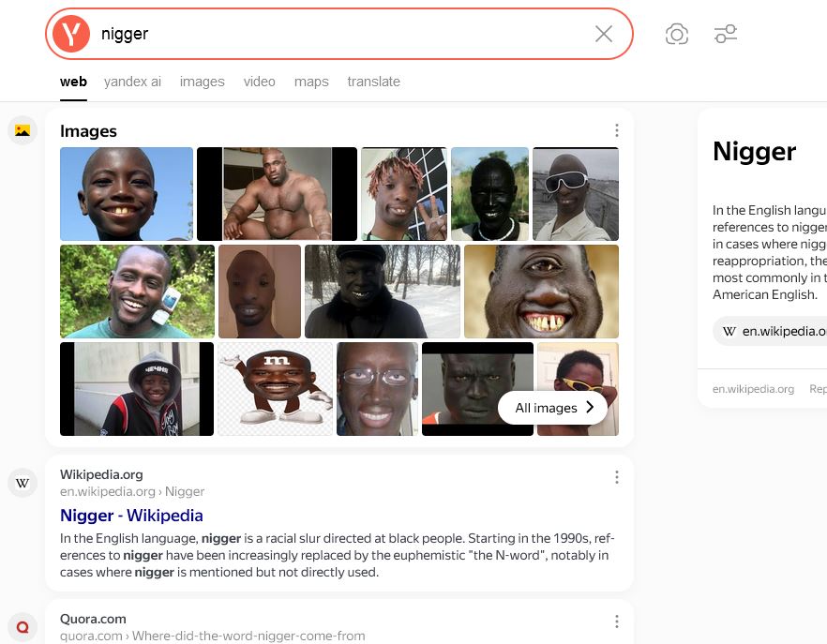Click the Wikipedia W favicon beside result
Viewport: 827px width, 644px height.
[x=23, y=483]
